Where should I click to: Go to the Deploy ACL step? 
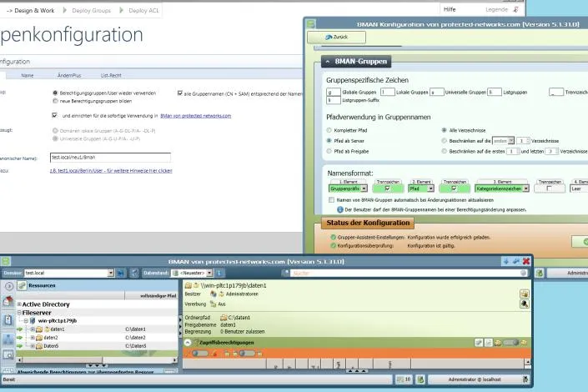tap(143, 11)
